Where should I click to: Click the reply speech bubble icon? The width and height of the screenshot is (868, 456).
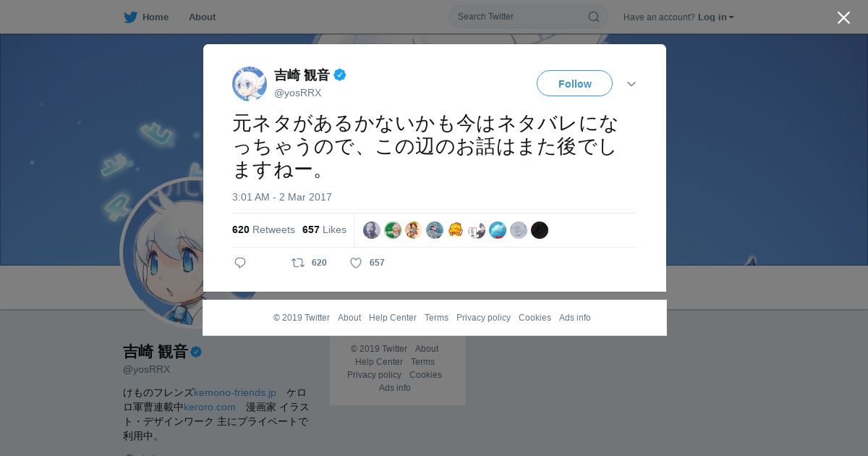click(x=240, y=263)
